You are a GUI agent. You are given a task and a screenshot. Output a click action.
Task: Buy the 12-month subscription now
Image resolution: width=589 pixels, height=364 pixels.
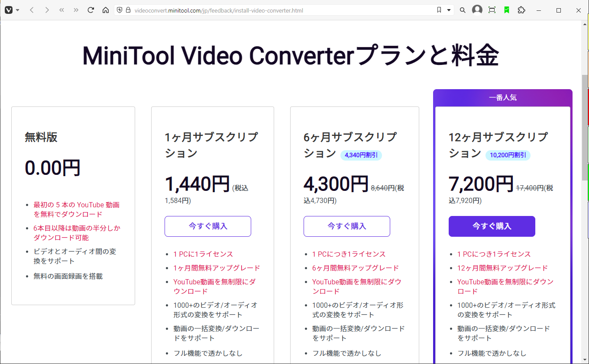(x=492, y=226)
